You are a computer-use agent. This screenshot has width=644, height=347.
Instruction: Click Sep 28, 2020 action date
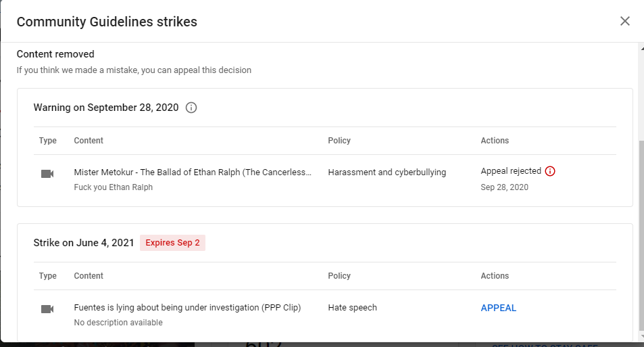pos(504,187)
